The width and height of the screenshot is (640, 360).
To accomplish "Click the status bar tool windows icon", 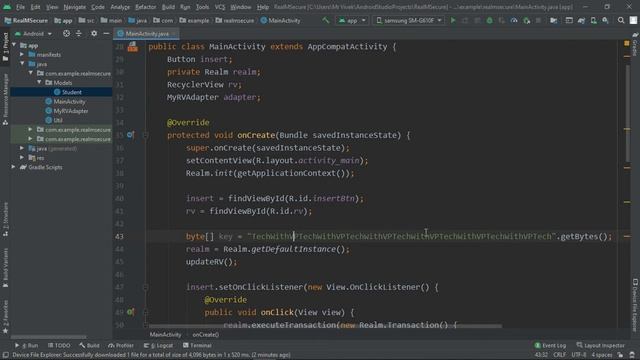I will [5, 355].
